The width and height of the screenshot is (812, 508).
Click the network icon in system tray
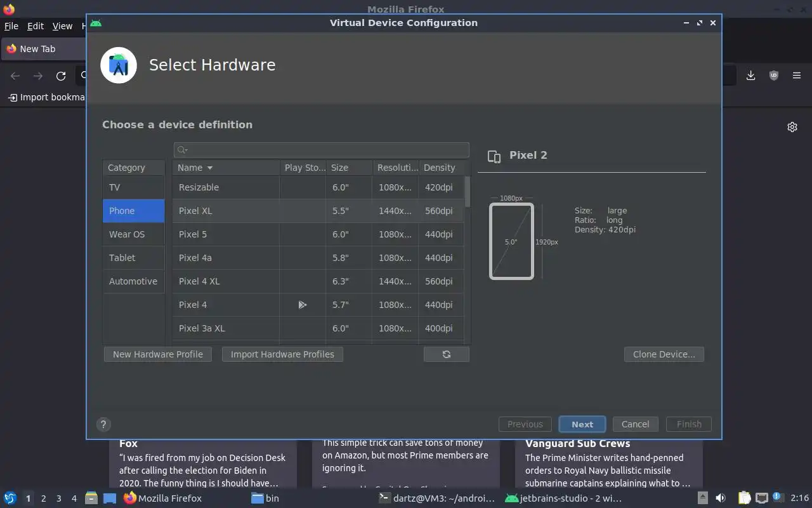pyautogui.click(x=761, y=498)
